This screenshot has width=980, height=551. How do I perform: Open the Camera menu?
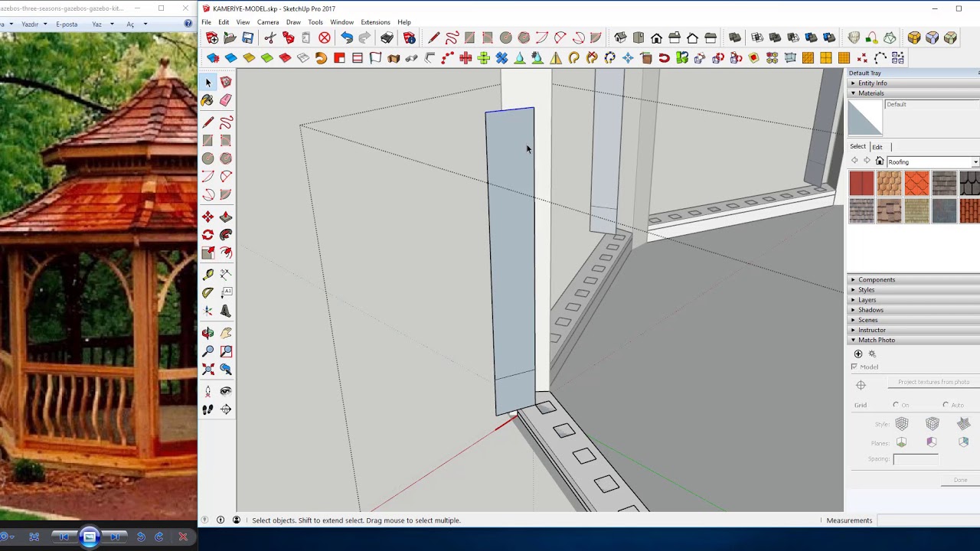[x=267, y=22]
